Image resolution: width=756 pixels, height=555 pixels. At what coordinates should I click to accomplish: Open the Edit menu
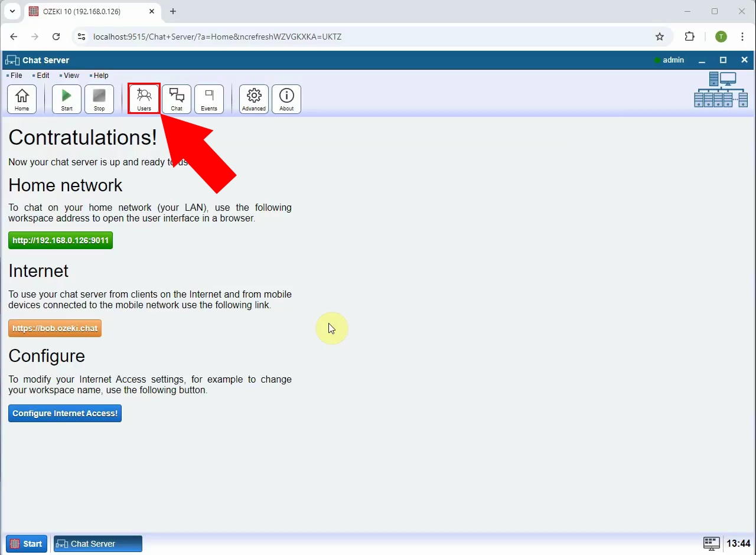coord(41,76)
